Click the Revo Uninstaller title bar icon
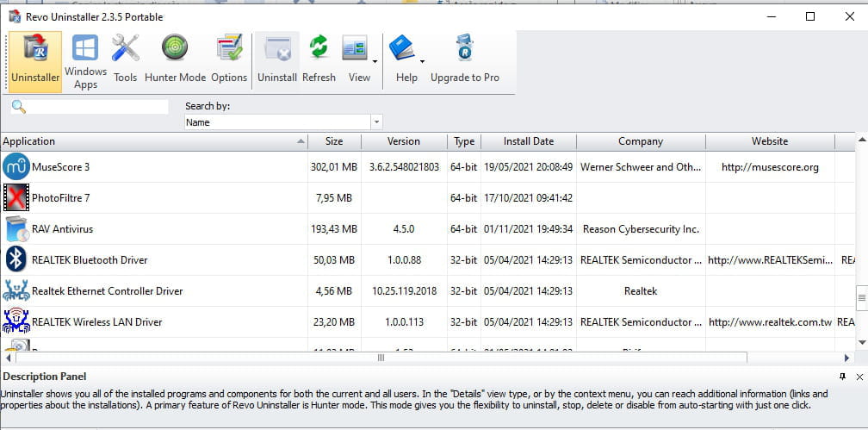Screen dimensions: 868x430 15,16
